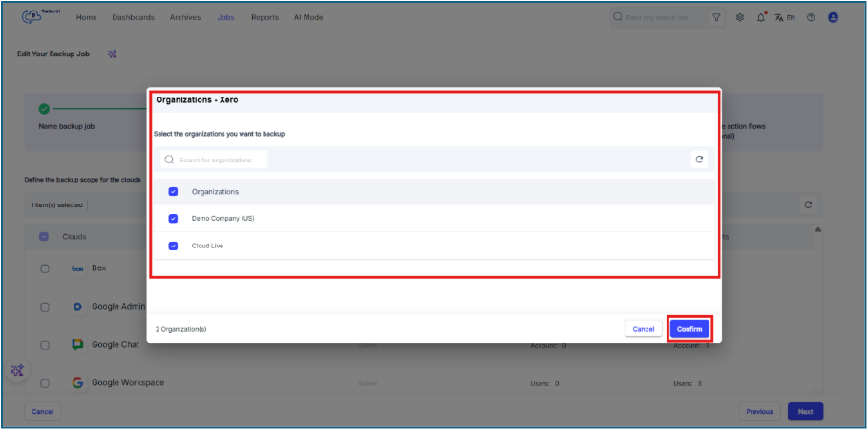Screen dimensions: 868x430
Task: Confirm the organization selection
Action: [x=689, y=329]
